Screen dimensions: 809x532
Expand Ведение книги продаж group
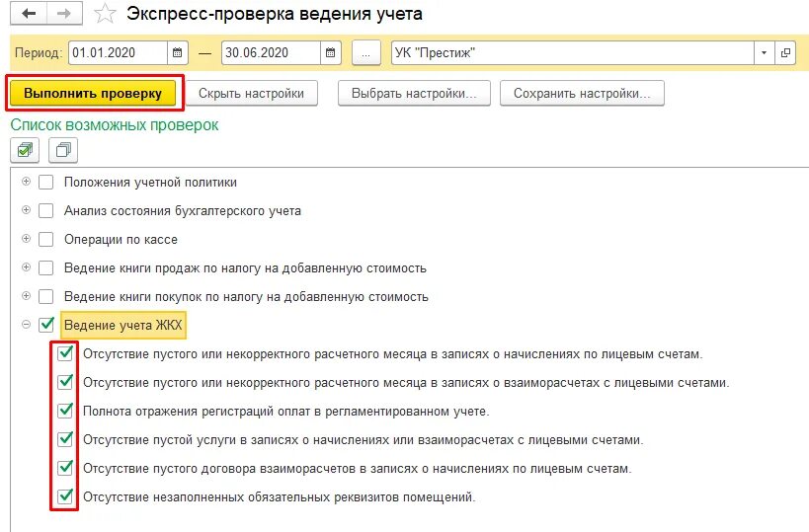pyautogui.click(x=26, y=267)
